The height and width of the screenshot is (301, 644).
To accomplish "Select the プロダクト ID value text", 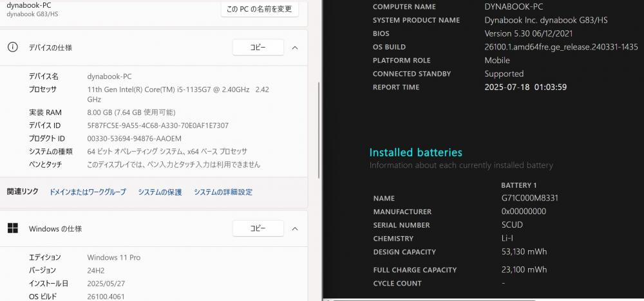I will coord(135,139).
